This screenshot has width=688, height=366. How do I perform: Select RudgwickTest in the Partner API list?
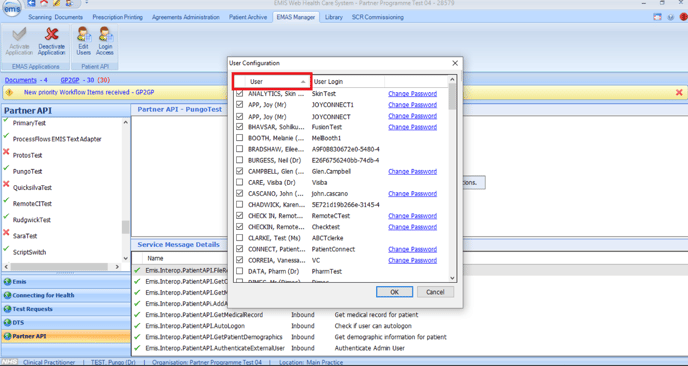[x=32, y=220]
